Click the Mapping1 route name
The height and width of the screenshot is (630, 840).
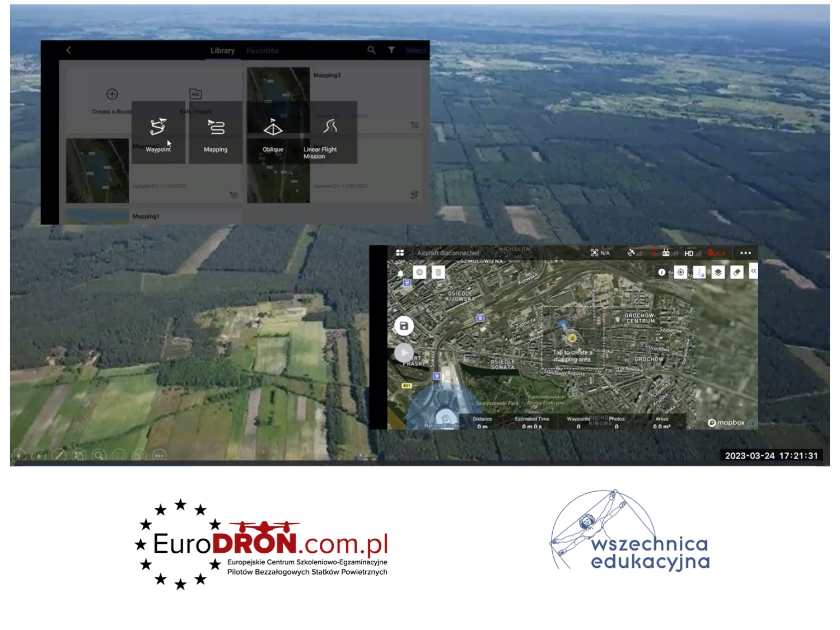pyautogui.click(x=146, y=216)
